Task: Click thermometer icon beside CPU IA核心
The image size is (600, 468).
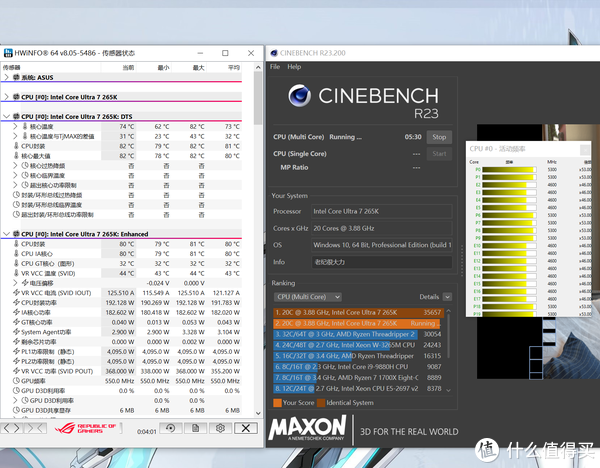Action: (x=16, y=254)
